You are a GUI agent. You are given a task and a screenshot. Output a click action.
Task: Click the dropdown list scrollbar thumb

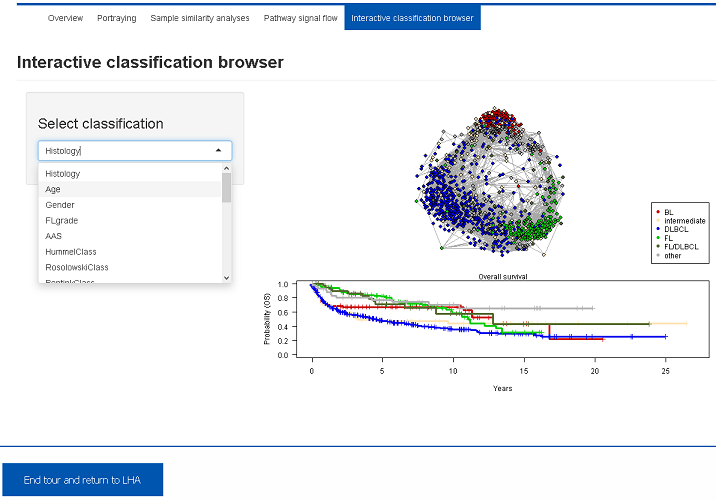coord(226,188)
